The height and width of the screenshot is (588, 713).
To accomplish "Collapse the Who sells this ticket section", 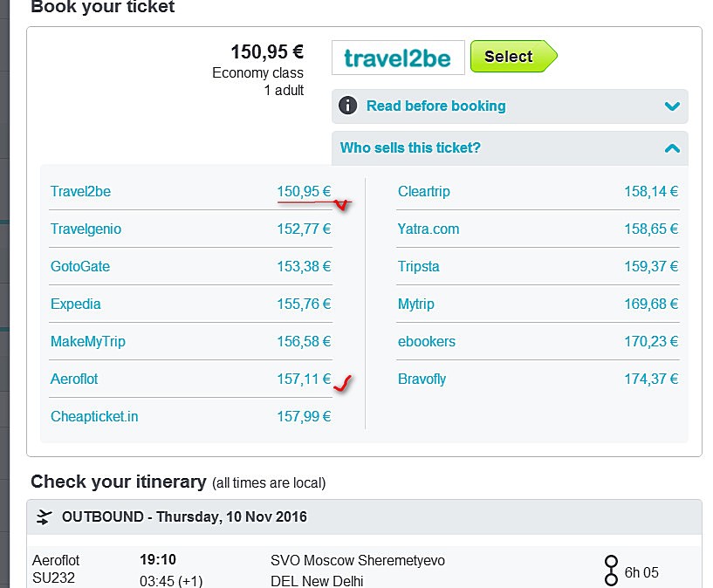I will 671,148.
